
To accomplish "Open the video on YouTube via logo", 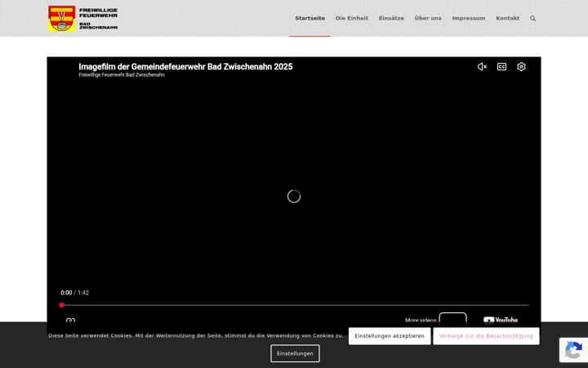I will 501,320.
